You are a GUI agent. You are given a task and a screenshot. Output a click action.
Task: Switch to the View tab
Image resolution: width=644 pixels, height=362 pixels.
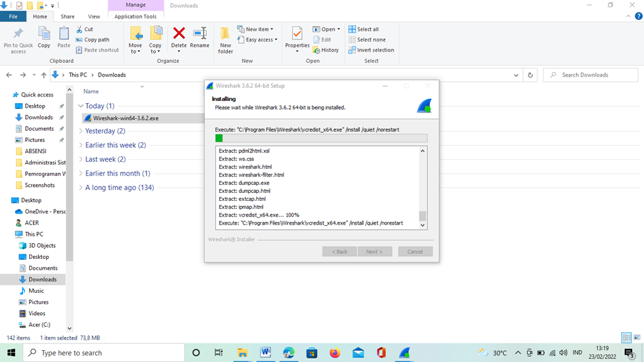coord(94,17)
